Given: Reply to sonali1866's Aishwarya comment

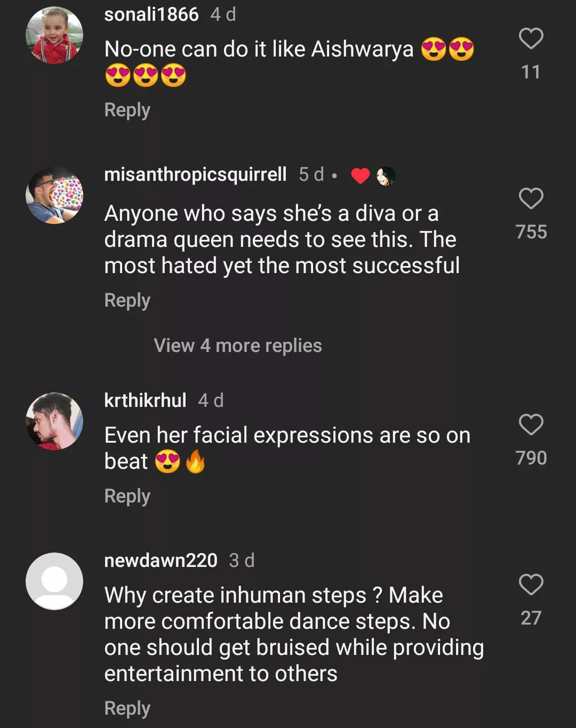Looking at the screenshot, I should pyautogui.click(x=127, y=110).
